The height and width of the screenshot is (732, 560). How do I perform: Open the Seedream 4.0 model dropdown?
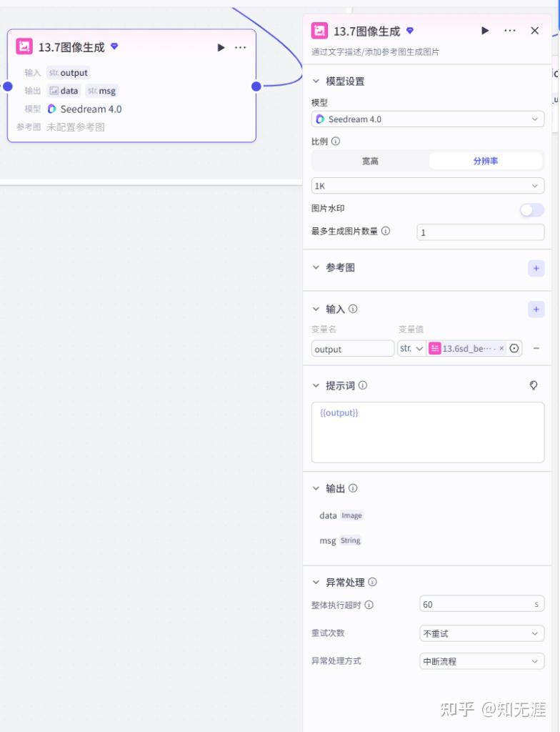(427, 119)
